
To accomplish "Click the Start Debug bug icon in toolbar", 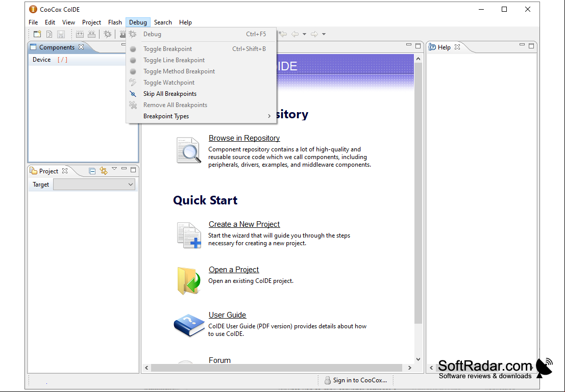I will pos(107,34).
